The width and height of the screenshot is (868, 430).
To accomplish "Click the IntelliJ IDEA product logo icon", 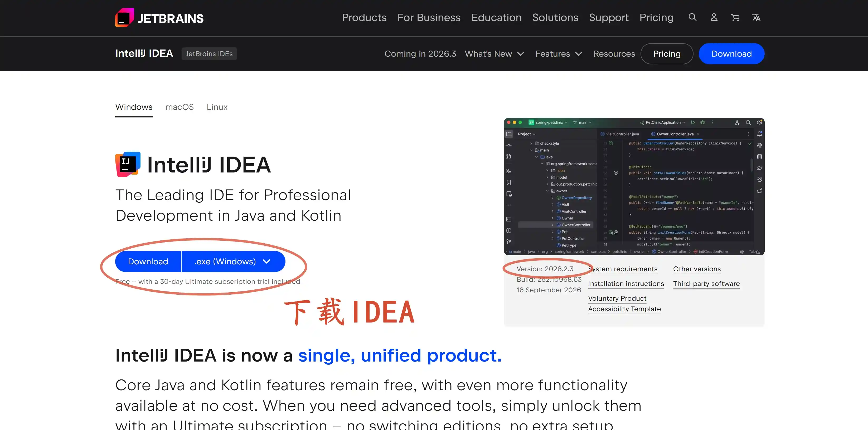I will 128,164.
